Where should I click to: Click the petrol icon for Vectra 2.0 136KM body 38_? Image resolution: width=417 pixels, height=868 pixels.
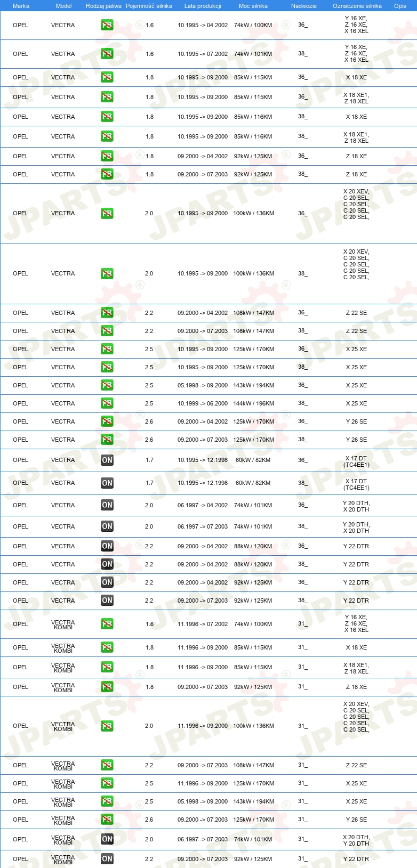point(107,273)
